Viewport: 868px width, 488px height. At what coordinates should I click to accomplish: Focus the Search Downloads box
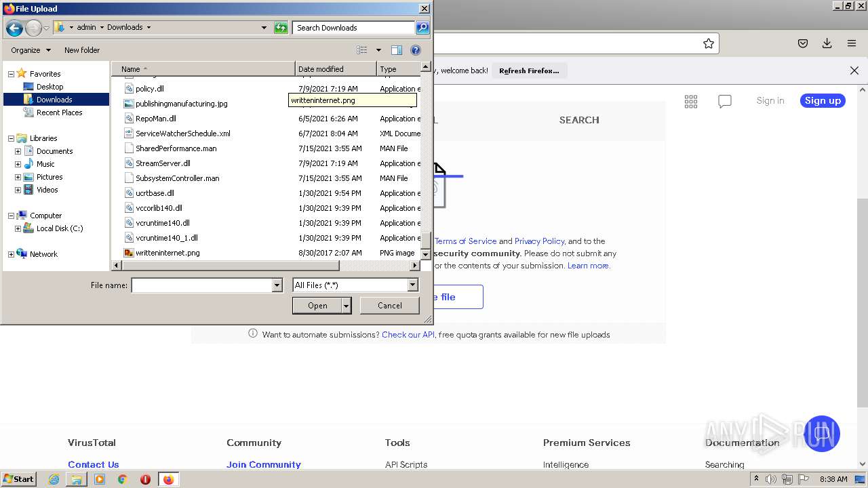pyautogui.click(x=354, y=28)
